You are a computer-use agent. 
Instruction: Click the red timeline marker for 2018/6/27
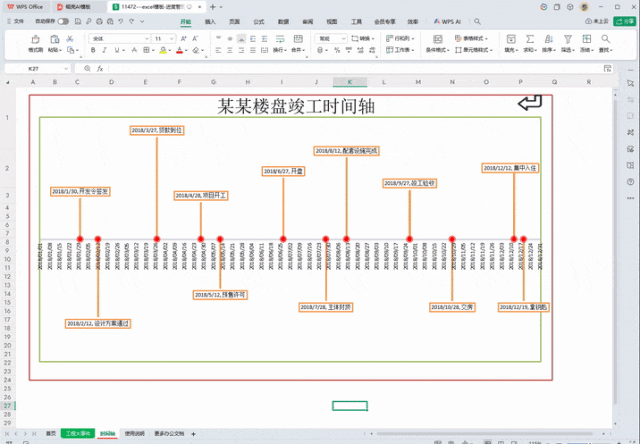pyautogui.click(x=283, y=239)
